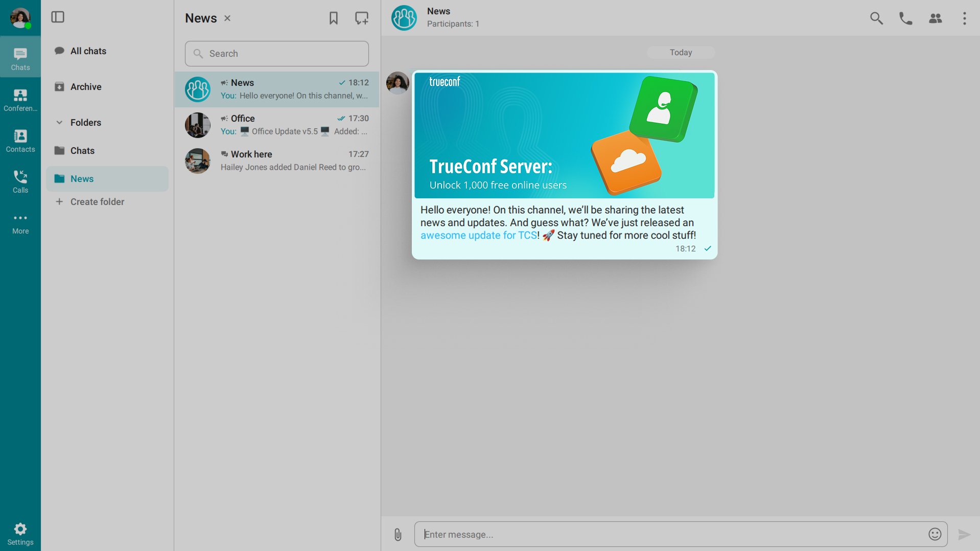Click the 18:12 message timestamp
This screenshot has height=551, width=980.
tap(686, 249)
